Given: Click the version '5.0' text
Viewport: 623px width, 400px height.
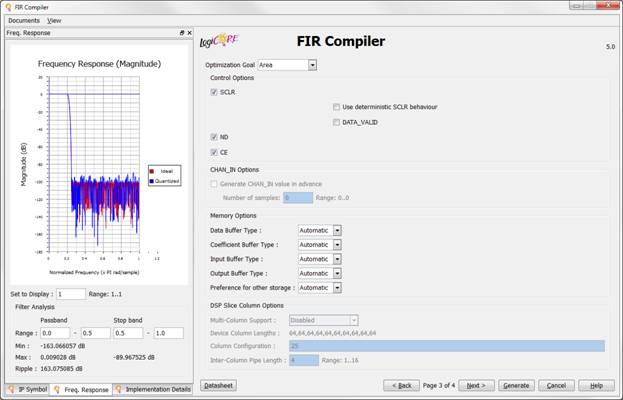Looking at the screenshot, I should [610, 47].
